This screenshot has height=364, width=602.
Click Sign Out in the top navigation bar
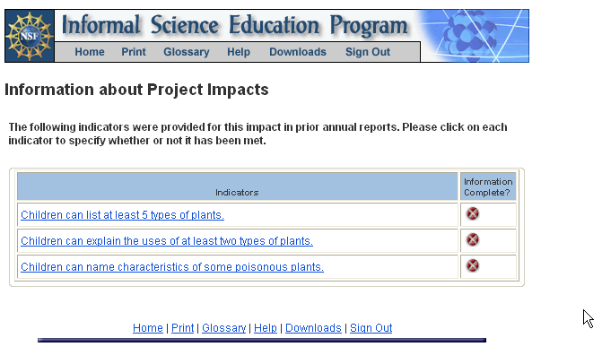(368, 52)
